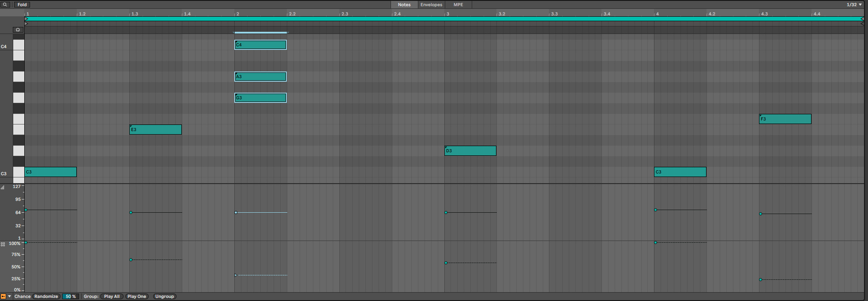Click the Play One group button

tap(137, 297)
